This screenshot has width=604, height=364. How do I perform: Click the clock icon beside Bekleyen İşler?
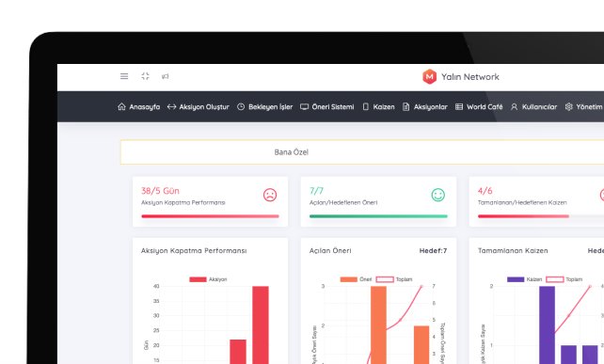tap(241, 106)
